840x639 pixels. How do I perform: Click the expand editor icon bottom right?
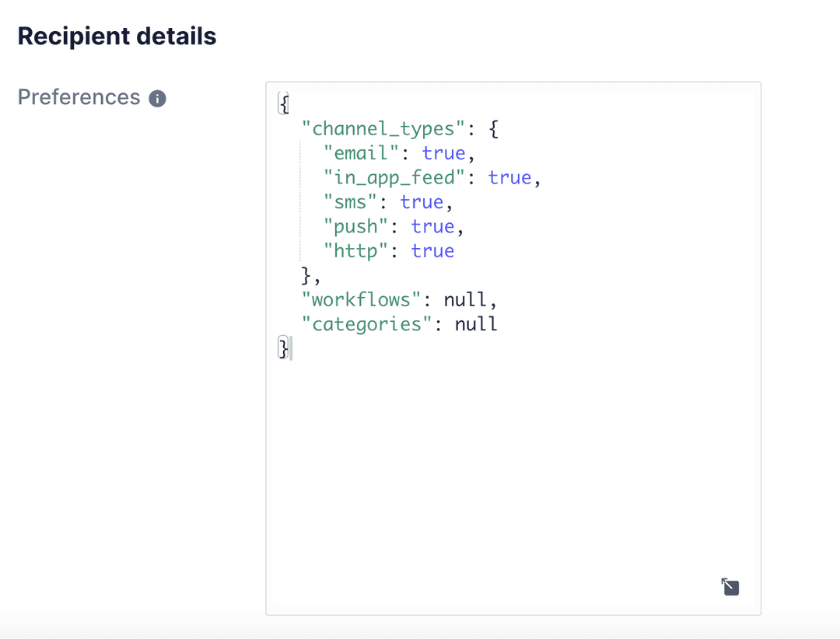pyautogui.click(x=730, y=587)
